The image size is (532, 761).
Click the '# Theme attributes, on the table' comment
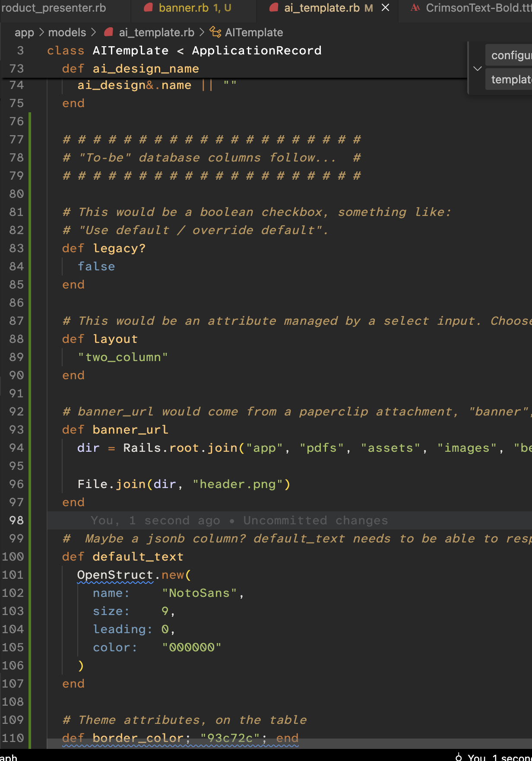tap(184, 720)
